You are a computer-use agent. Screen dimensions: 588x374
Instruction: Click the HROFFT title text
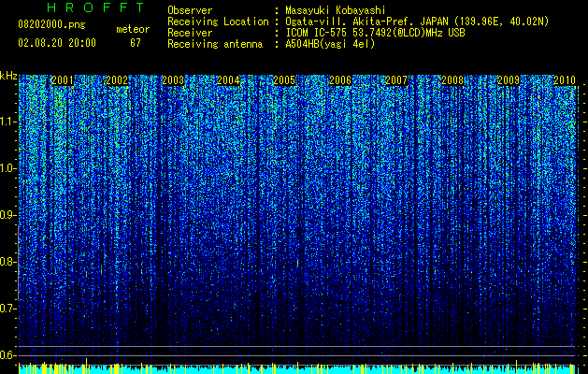pyautogui.click(x=95, y=7)
